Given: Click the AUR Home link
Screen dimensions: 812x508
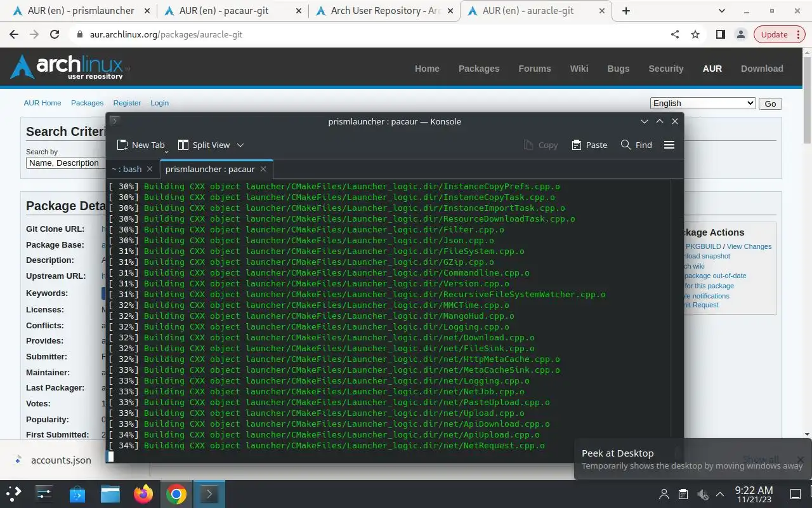Looking at the screenshot, I should 43,103.
